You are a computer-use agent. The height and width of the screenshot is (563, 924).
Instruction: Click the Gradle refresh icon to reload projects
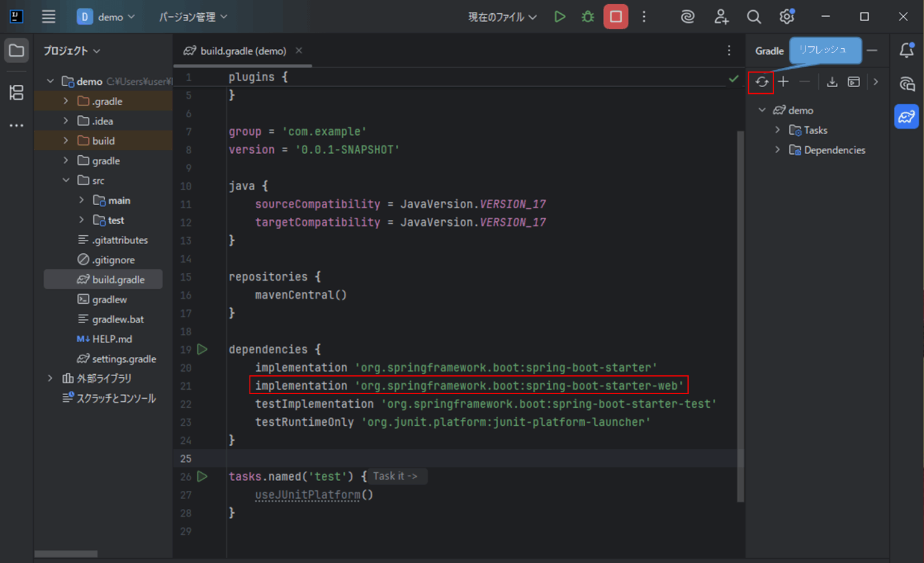[x=760, y=81]
